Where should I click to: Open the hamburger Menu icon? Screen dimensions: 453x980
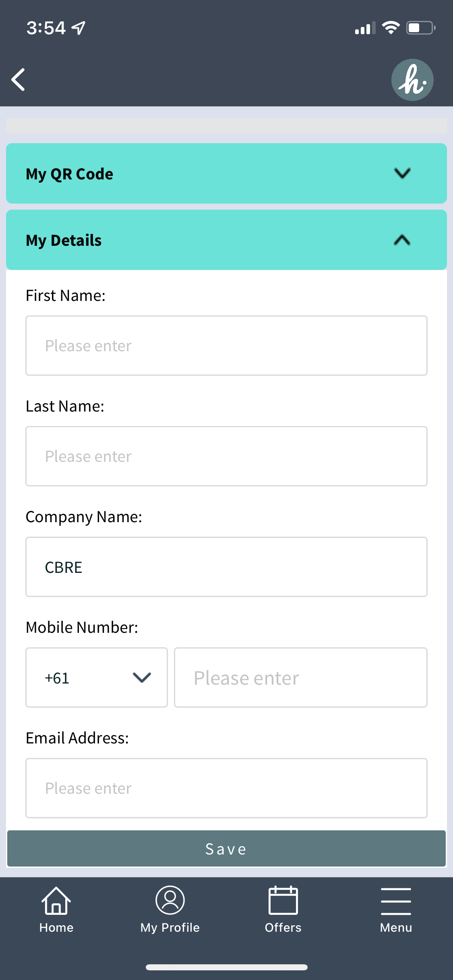[x=396, y=901]
